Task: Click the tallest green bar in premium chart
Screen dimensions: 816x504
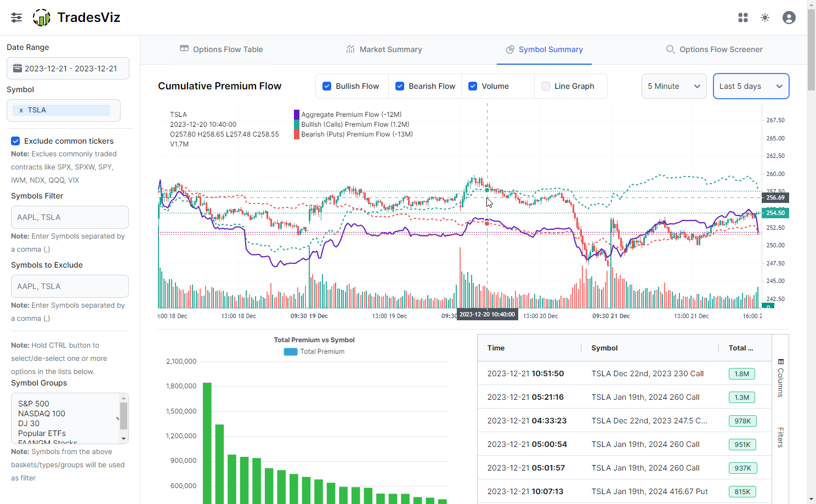Action: tap(207, 443)
